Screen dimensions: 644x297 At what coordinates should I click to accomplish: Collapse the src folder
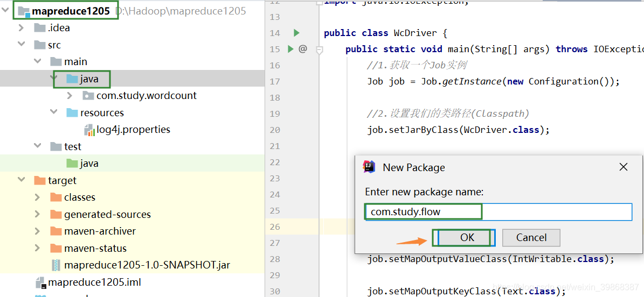pos(22,45)
